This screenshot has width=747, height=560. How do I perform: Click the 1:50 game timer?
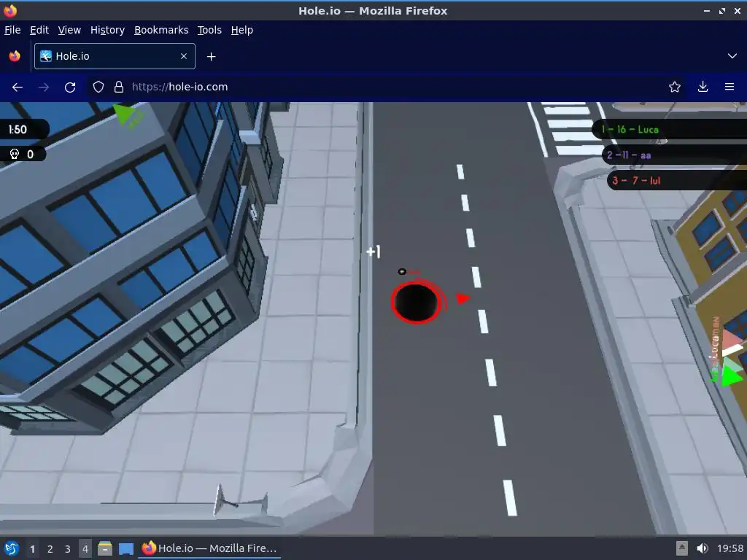23,129
